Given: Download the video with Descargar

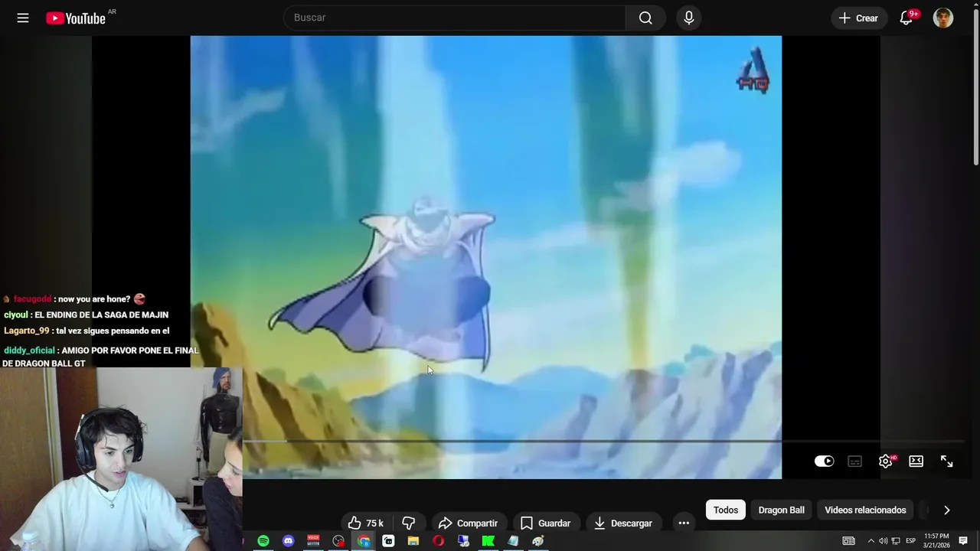Looking at the screenshot, I should pos(623,523).
